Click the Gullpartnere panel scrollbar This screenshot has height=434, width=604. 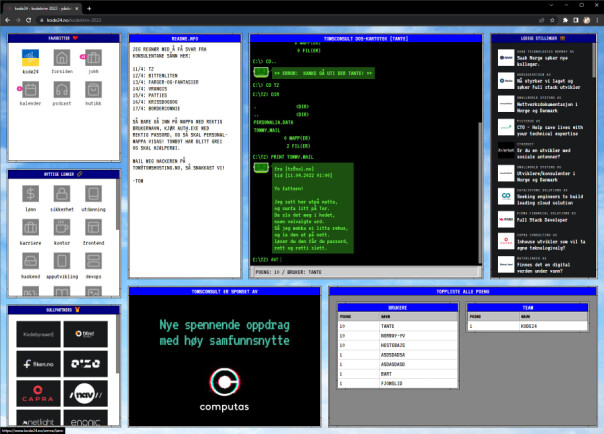117,345
